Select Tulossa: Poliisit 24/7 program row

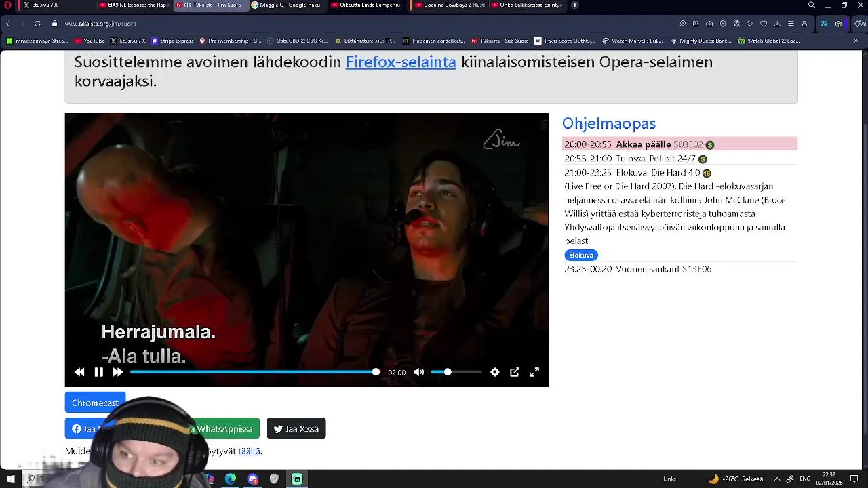pyautogui.click(x=679, y=159)
